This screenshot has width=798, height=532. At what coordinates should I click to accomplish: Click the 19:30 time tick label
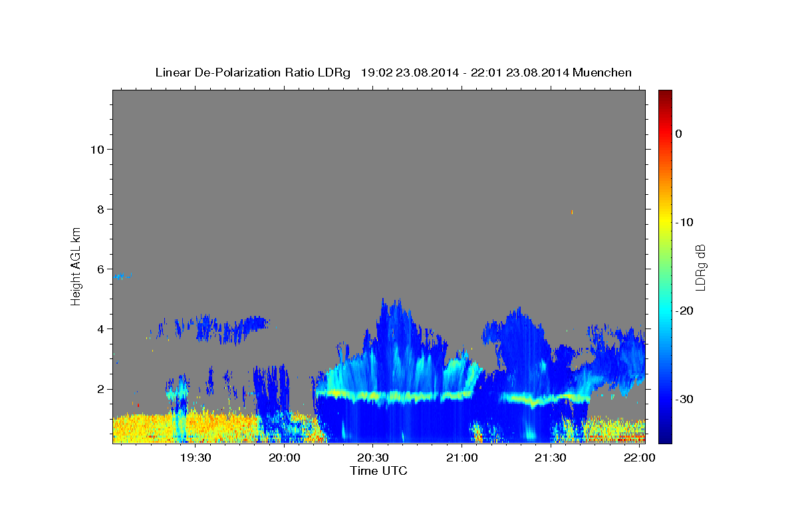tap(196, 458)
